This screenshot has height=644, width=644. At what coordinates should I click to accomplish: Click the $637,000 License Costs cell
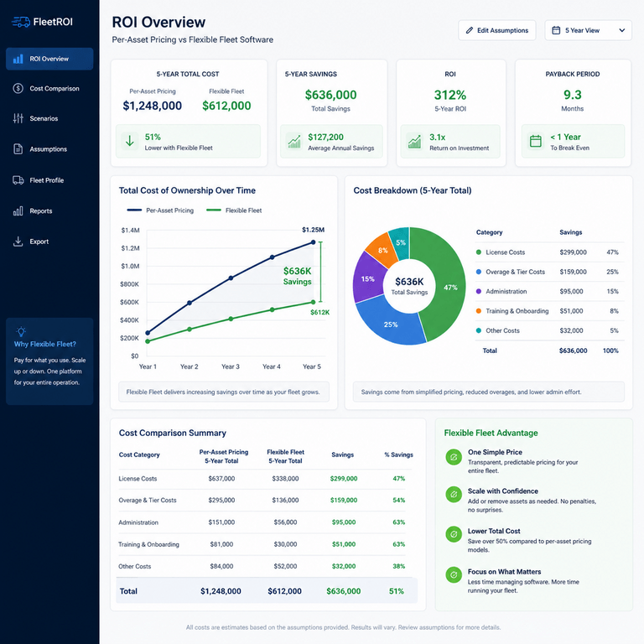(x=221, y=479)
